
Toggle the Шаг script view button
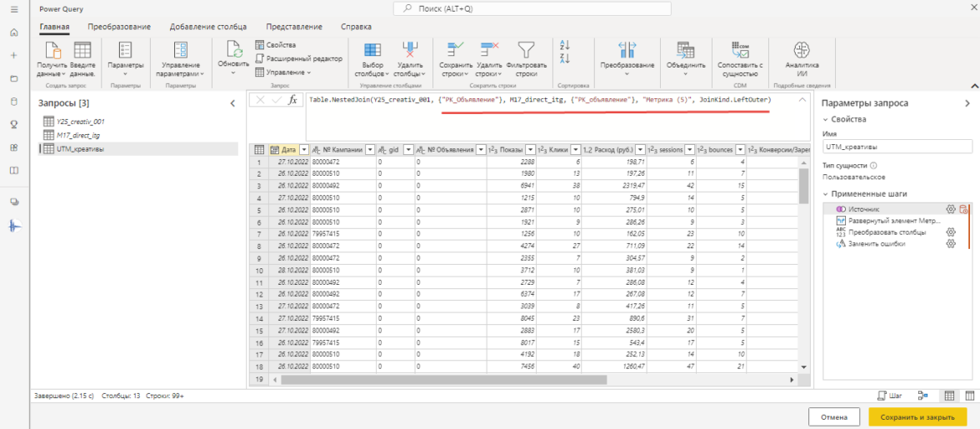pos(890,396)
